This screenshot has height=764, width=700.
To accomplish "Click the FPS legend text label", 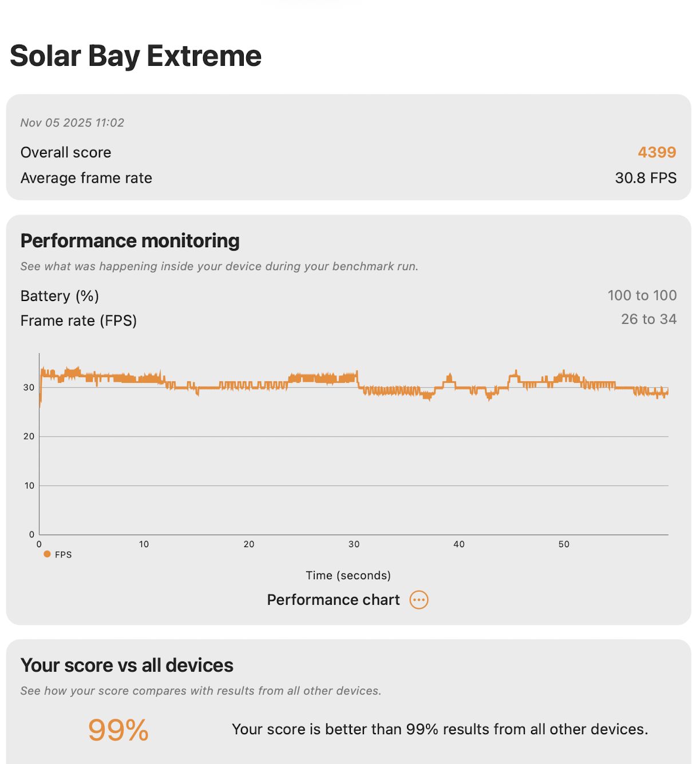I will coord(63,555).
